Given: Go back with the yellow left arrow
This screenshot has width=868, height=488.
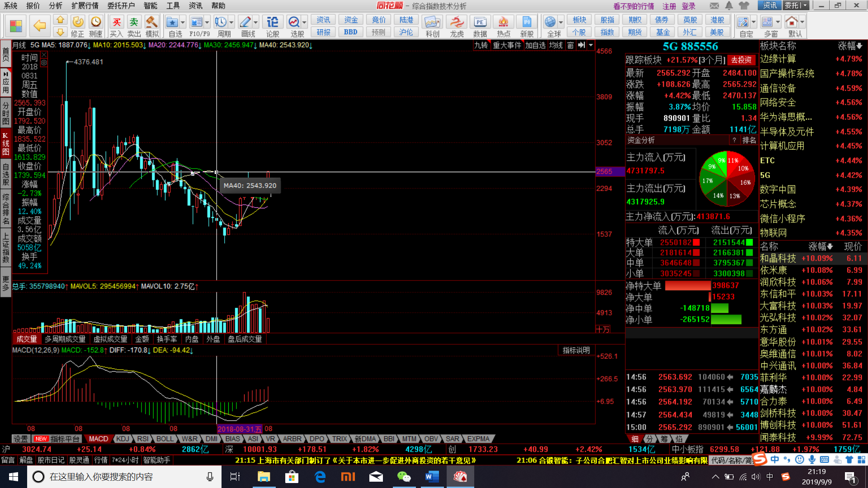Looking at the screenshot, I should [39, 26].
